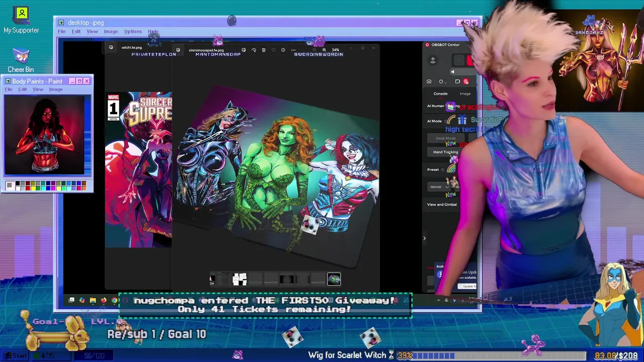
Task: Click the OBSBOT Center user profile icon
Action: [433, 60]
